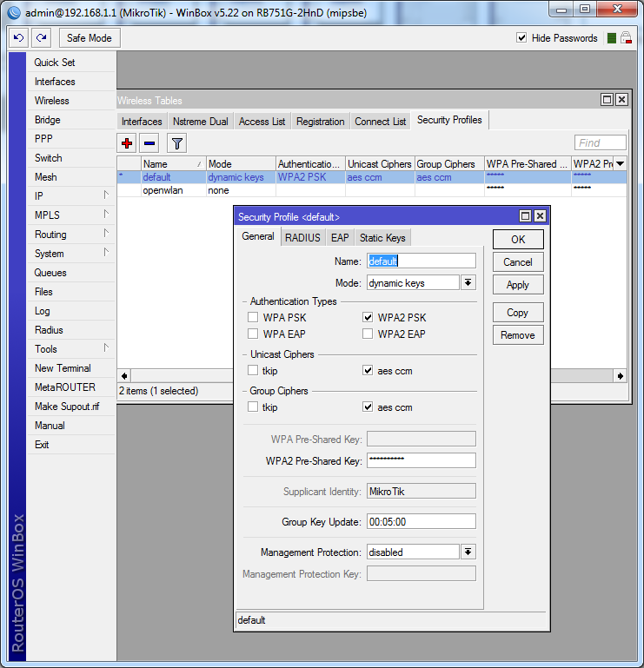Click Make Supout.rif in sidebar

(x=71, y=407)
